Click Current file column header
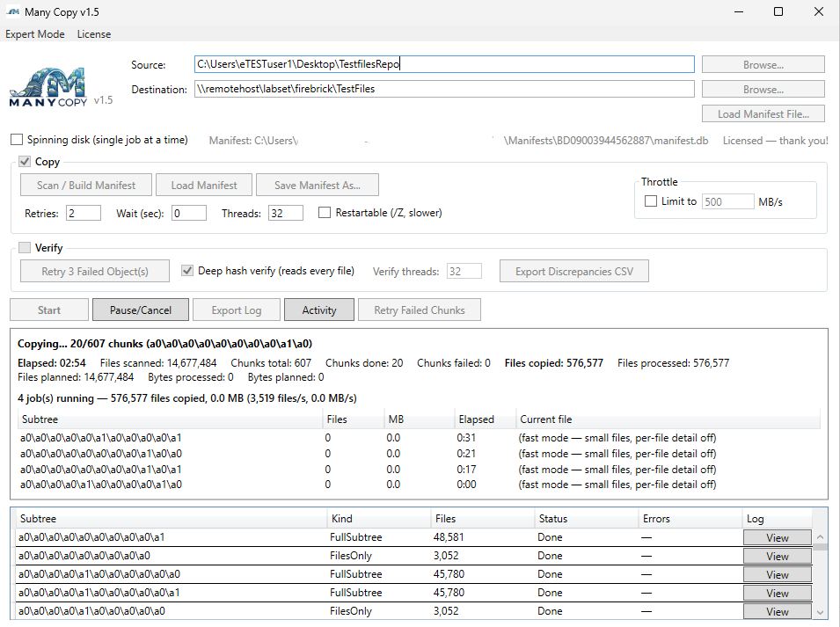 pos(668,419)
